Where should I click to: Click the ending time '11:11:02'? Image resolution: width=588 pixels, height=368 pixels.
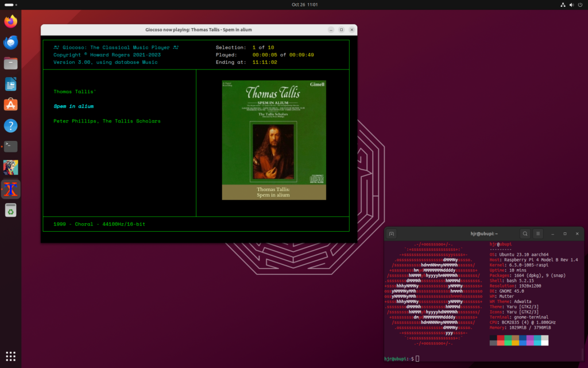(265, 62)
